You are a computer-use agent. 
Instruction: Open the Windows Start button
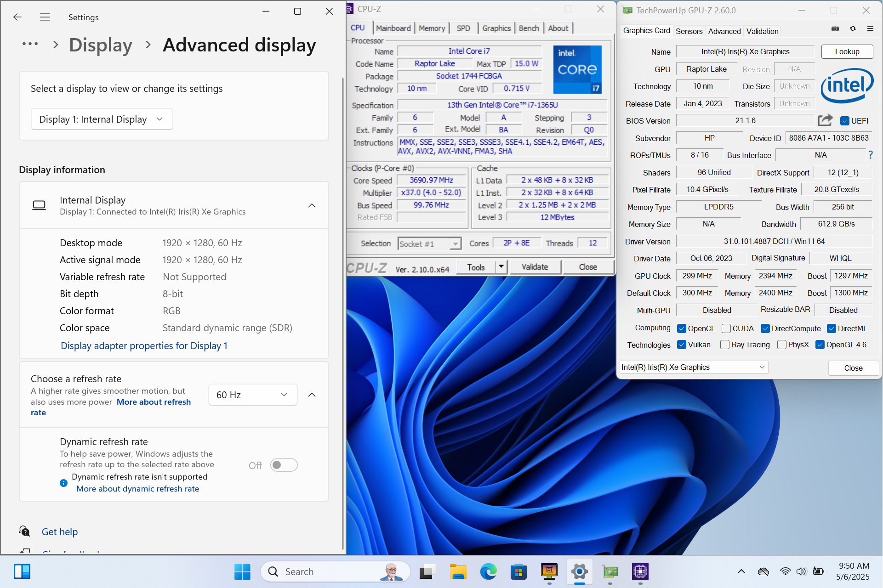pyautogui.click(x=242, y=571)
